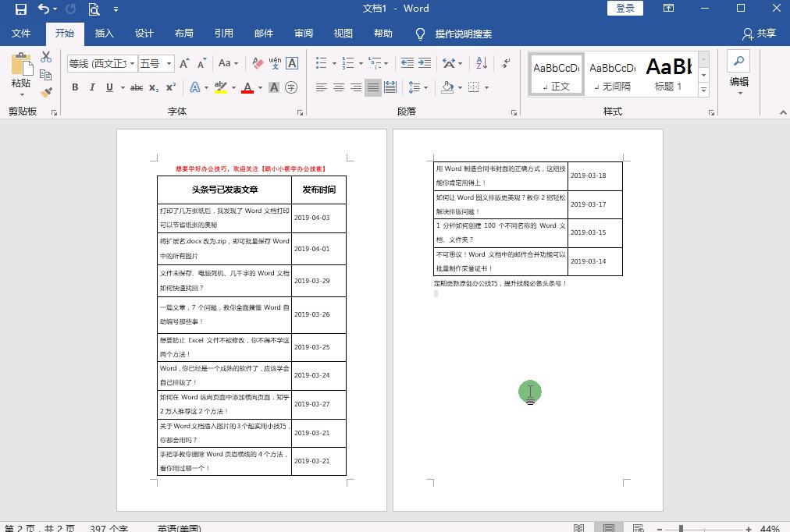Click the Save icon in the Quick Access Toolbar
790x532 pixels.
tap(20, 9)
